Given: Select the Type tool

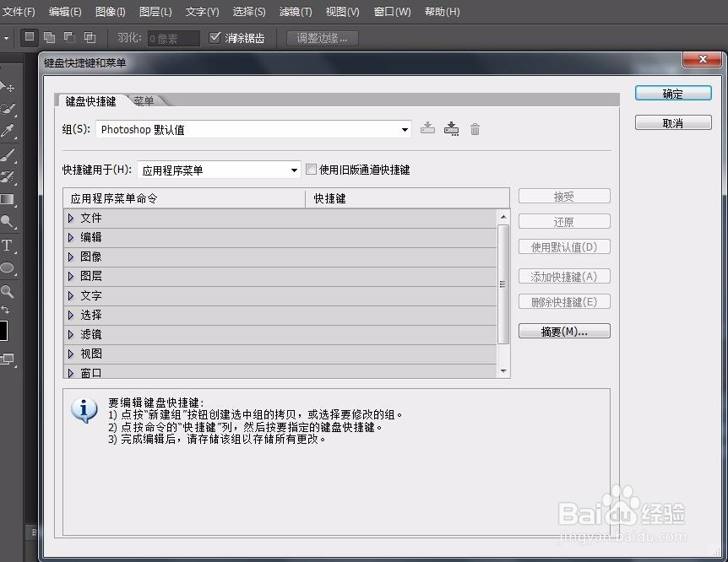Looking at the screenshot, I should coord(8,245).
